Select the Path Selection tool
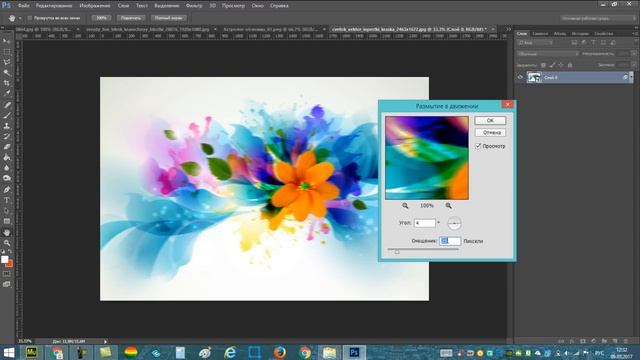The width and height of the screenshot is (640, 360). point(7,211)
